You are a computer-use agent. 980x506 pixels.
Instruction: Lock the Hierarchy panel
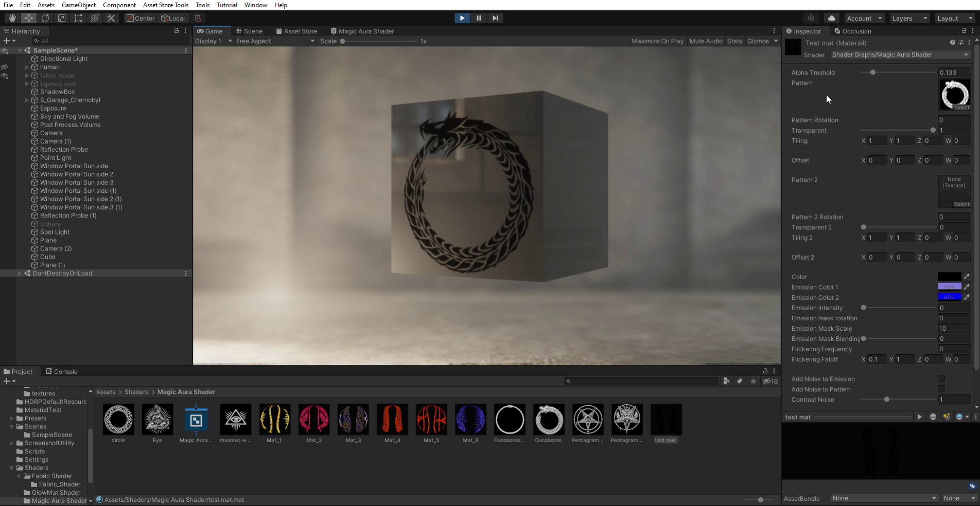click(x=177, y=31)
